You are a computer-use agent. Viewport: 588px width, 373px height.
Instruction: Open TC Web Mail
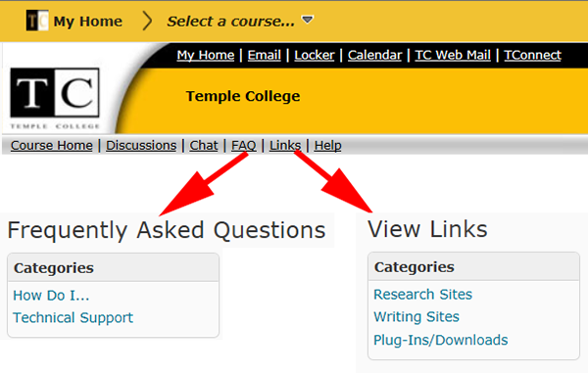[x=453, y=55]
